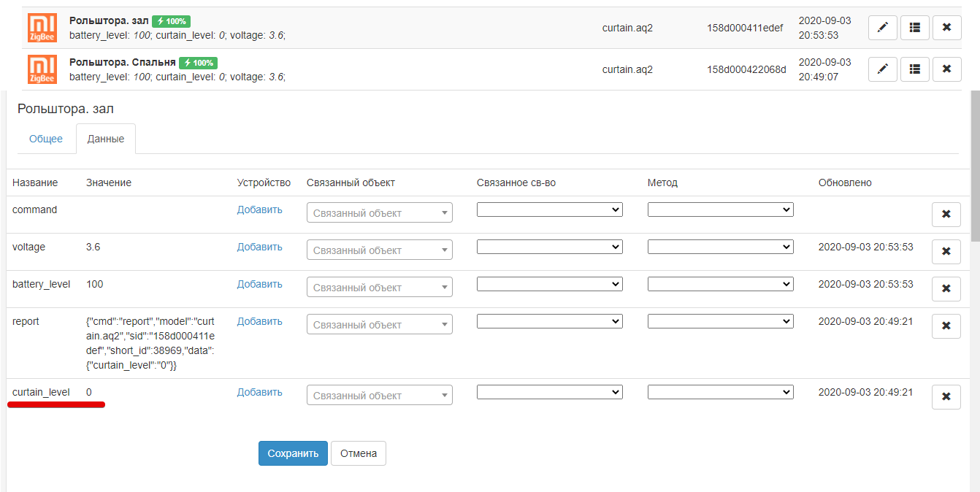Image resolution: width=980 pixels, height=492 pixels.
Task: Expand the Связанное св-во select for voltage
Action: point(549,247)
